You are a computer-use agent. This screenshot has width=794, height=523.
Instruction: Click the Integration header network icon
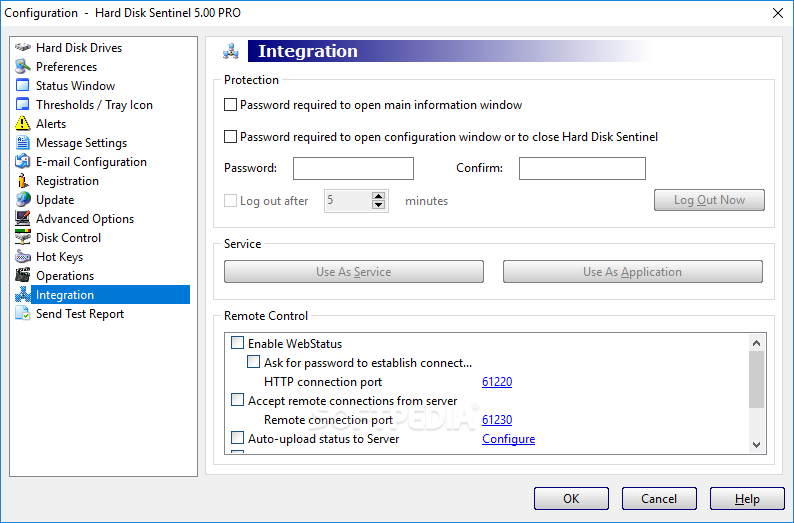231,51
